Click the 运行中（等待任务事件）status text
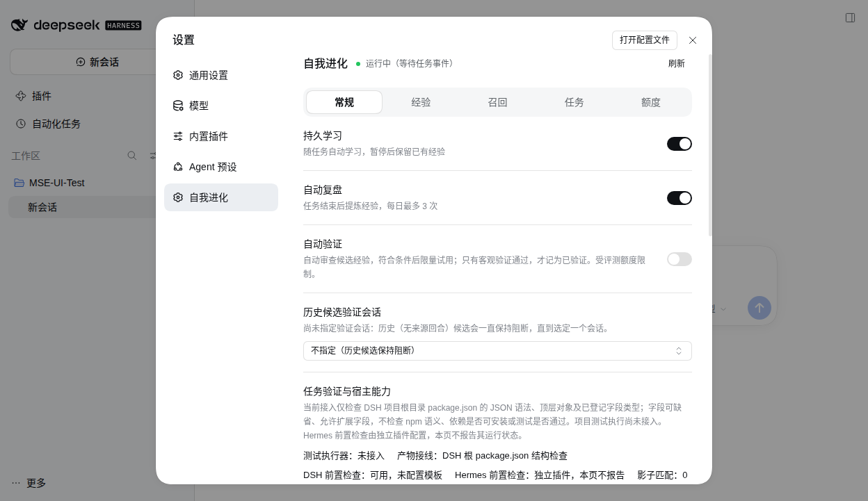Viewport: 868px width, 501px height. pos(411,63)
